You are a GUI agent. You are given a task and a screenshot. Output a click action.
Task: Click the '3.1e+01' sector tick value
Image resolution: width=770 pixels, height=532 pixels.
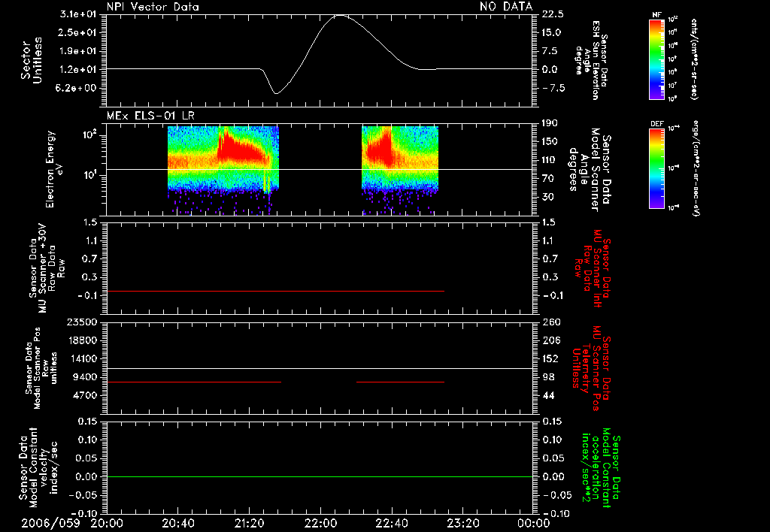78,14
